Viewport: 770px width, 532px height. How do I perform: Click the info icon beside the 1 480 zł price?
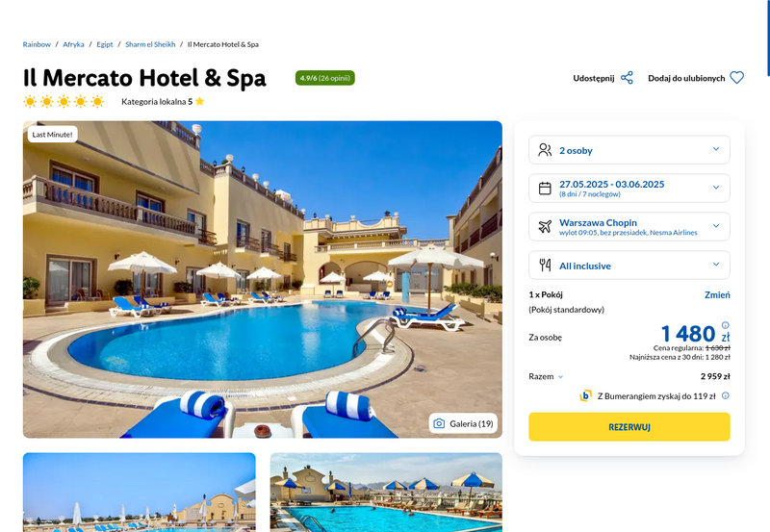(x=726, y=325)
